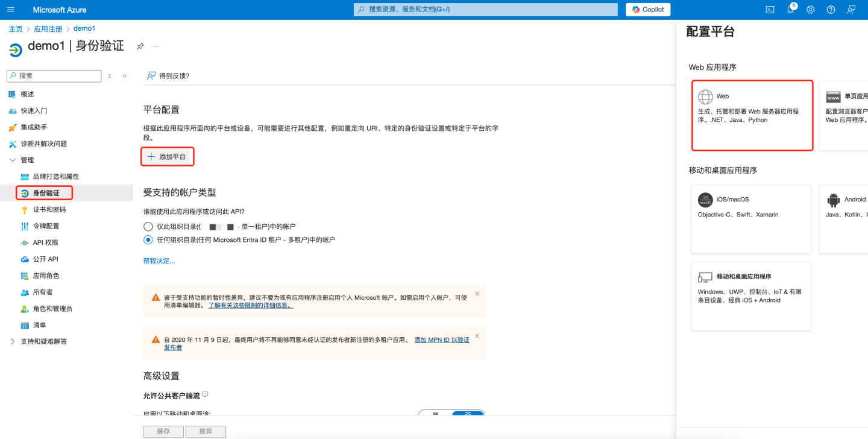Open the help question mark icon

click(831, 10)
